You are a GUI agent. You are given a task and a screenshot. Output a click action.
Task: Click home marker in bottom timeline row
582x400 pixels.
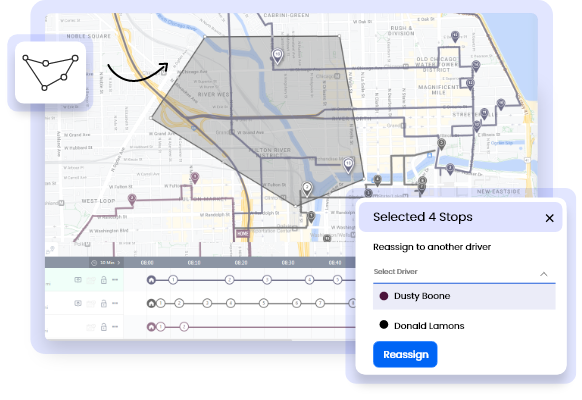pyautogui.click(x=151, y=327)
